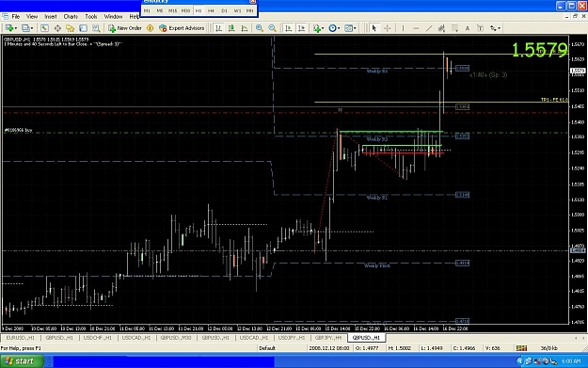588x368 pixels.
Task: Select the Crosshair tool
Action: click(x=388, y=28)
